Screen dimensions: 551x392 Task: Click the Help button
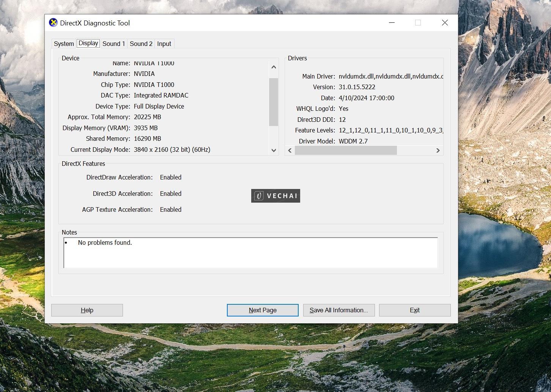click(87, 310)
